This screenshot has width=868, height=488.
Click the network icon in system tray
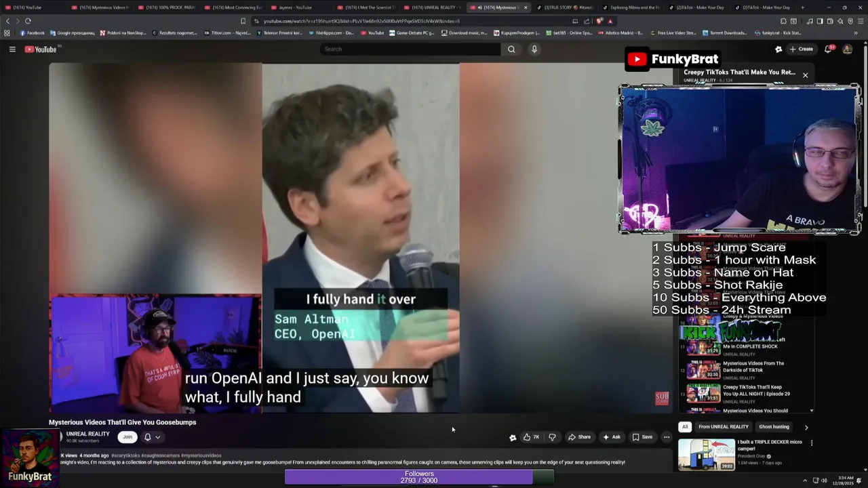coord(816,481)
